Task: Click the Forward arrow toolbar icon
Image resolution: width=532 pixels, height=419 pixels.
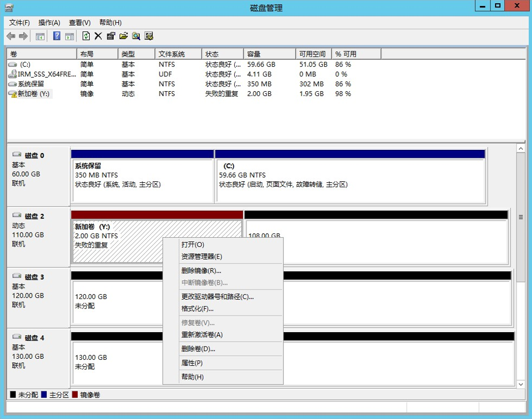Action: point(23,36)
